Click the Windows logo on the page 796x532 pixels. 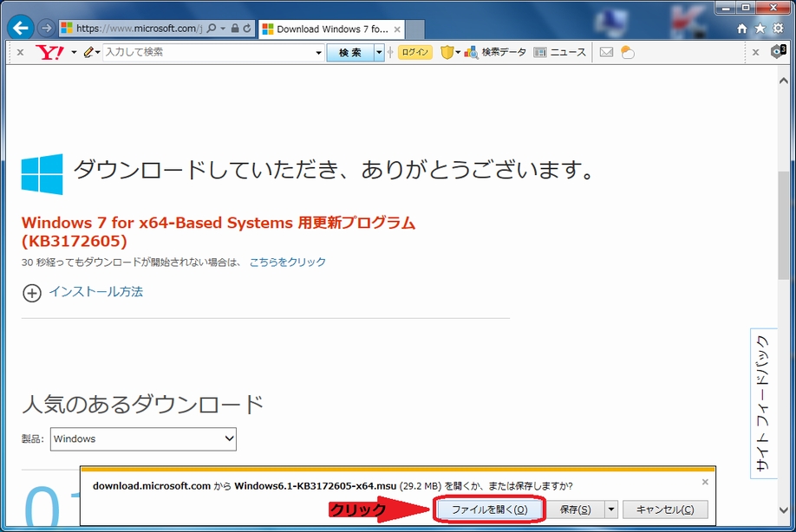point(42,174)
